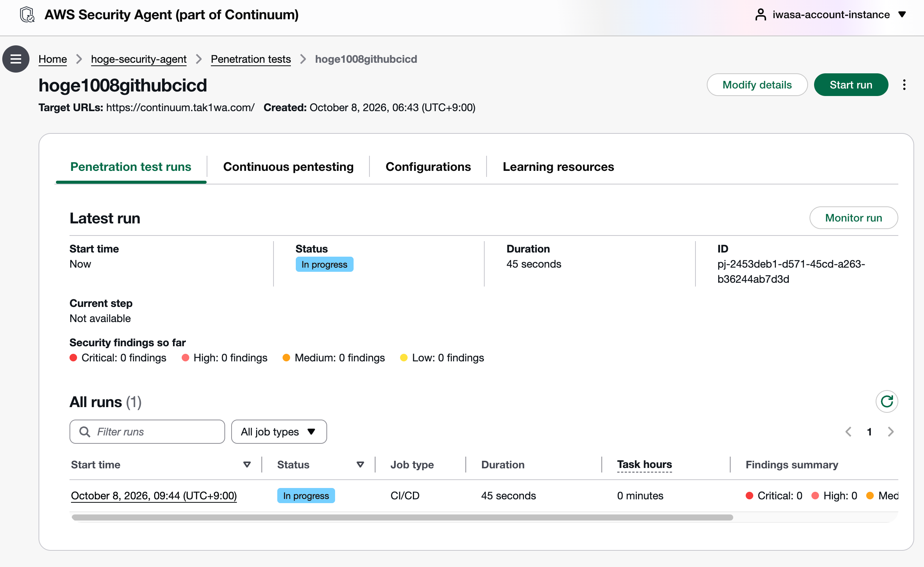This screenshot has width=924, height=567.
Task: Click the Monitor run button
Action: coord(853,218)
